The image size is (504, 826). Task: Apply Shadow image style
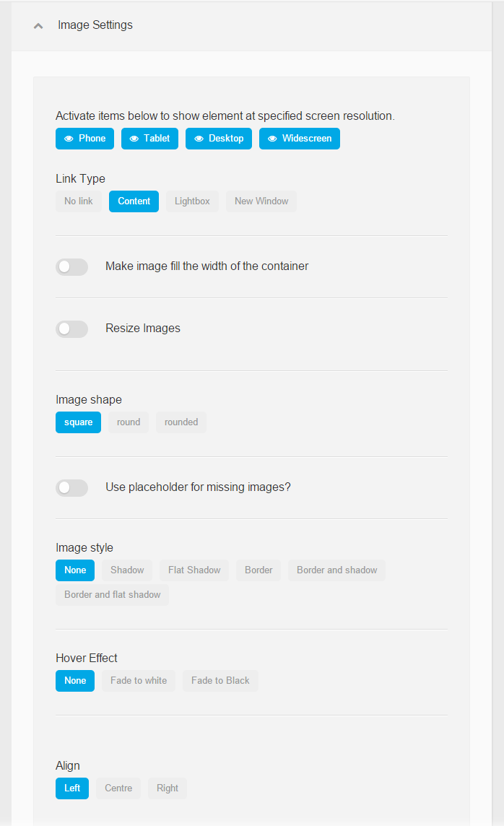click(127, 570)
